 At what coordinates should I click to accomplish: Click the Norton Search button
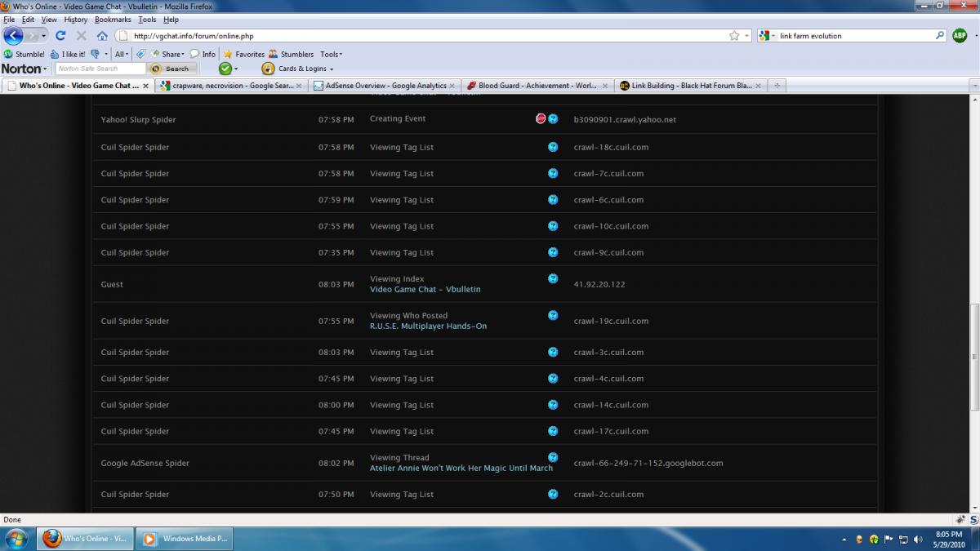(x=171, y=69)
